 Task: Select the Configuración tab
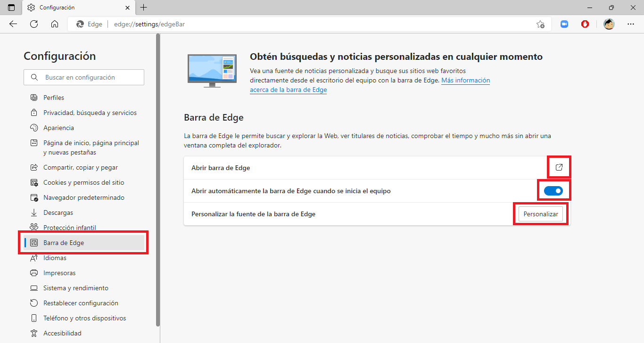click(78, 8)
